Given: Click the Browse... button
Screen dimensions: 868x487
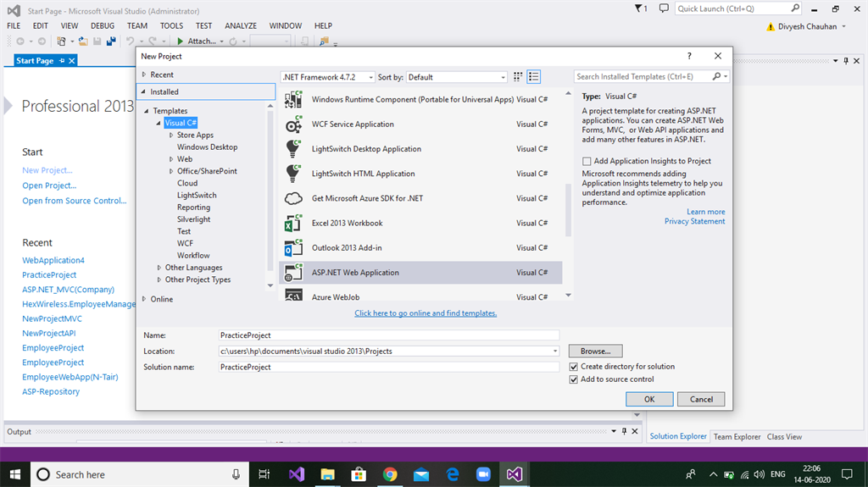Looking at the screenshot, I should 596,351.
